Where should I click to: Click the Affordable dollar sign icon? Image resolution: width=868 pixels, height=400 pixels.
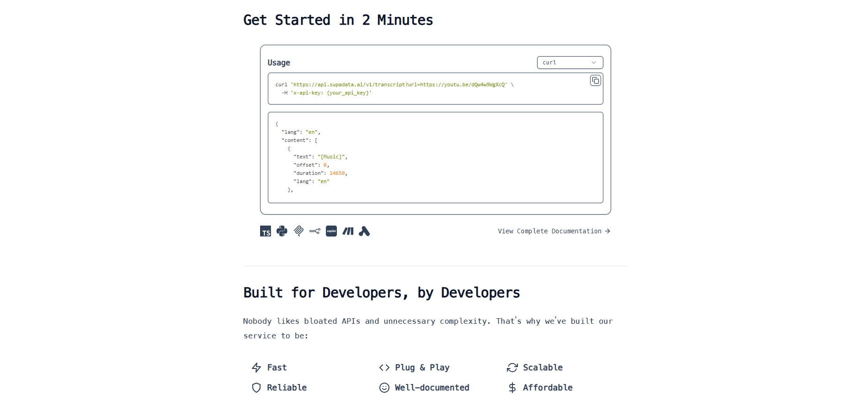[x=512, y=388]
